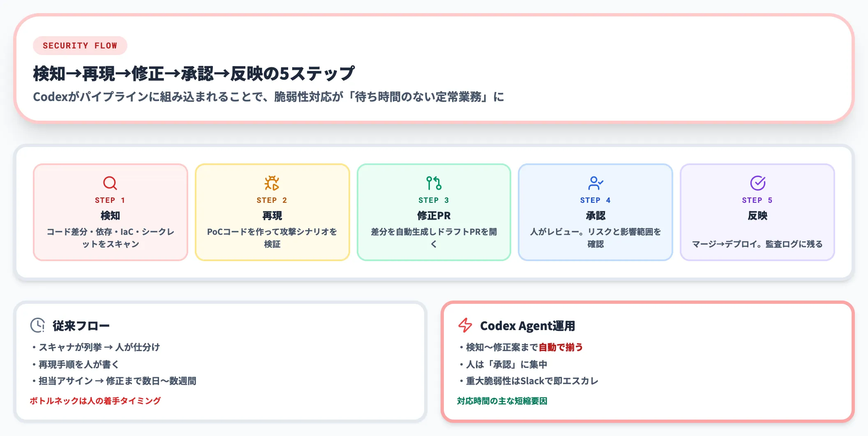Viewport: 868px width, 436px height.
Task: Select the 従来フロー panel heading
Action: coord(81,325)
